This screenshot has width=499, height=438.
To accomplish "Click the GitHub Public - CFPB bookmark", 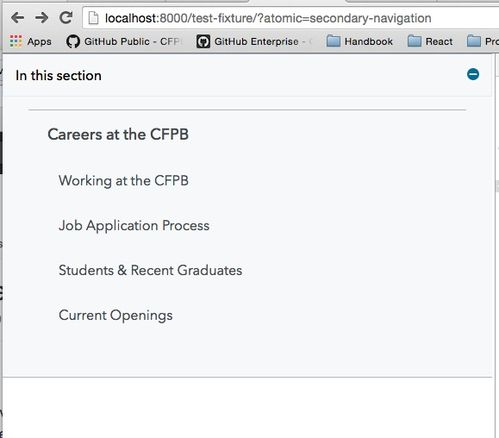I will 124,42.
